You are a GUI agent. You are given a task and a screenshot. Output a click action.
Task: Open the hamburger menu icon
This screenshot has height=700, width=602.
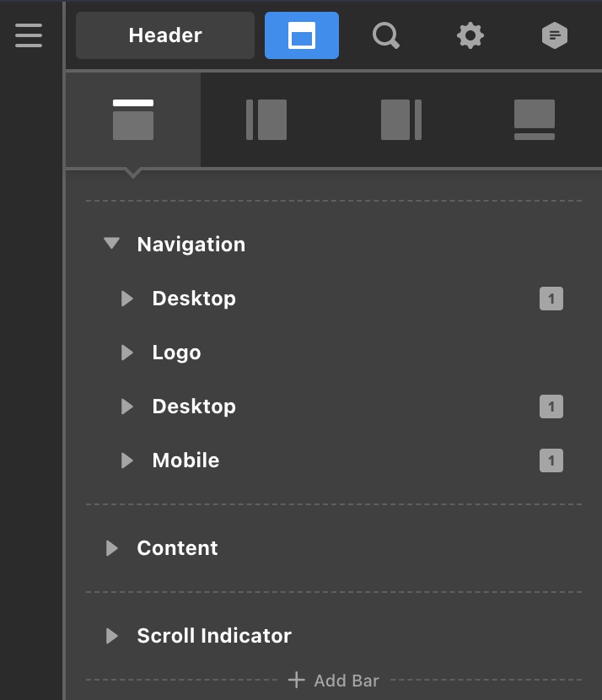(x=29, y=35)
